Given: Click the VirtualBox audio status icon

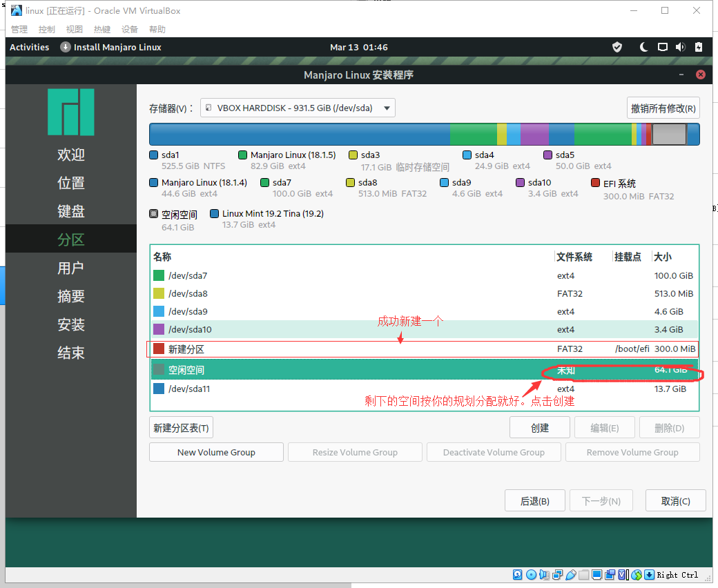Looking at the screenshot, I should pos(544,574).
